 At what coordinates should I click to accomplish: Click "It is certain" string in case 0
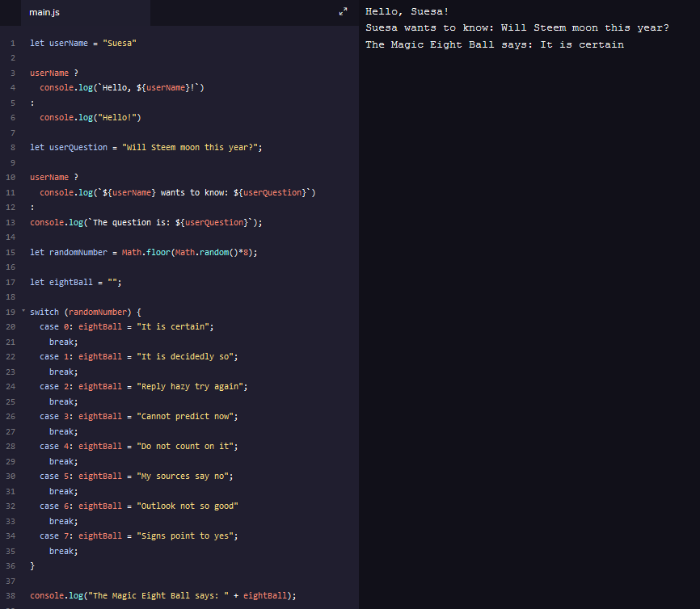[173, 327]
